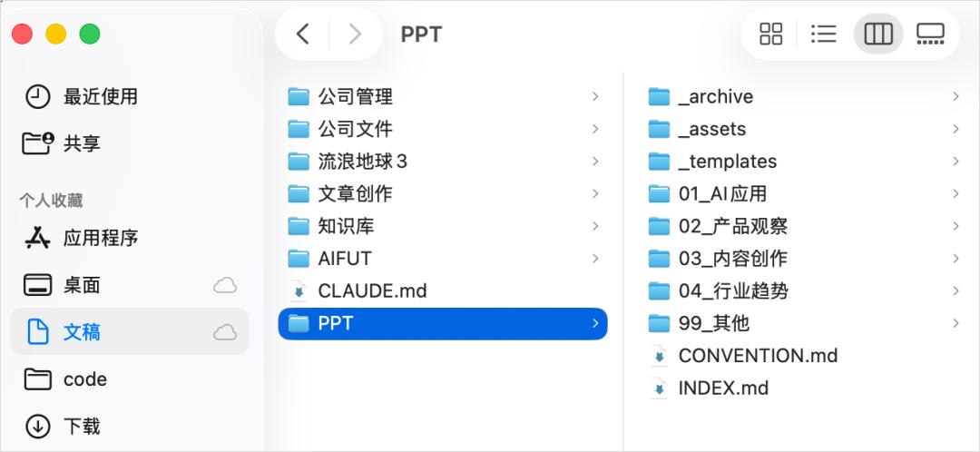The image size is (980, 452).
Task: Switch to list view
Action: click(823, 34)
